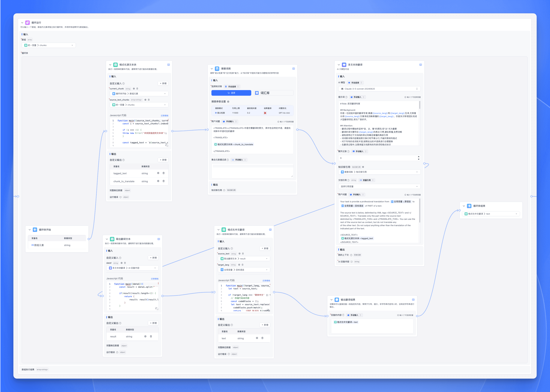Collapse the 格式化源文本块 node
This screenshot has height=392, width=550.
pyautogui.click(x=110, y=65)
